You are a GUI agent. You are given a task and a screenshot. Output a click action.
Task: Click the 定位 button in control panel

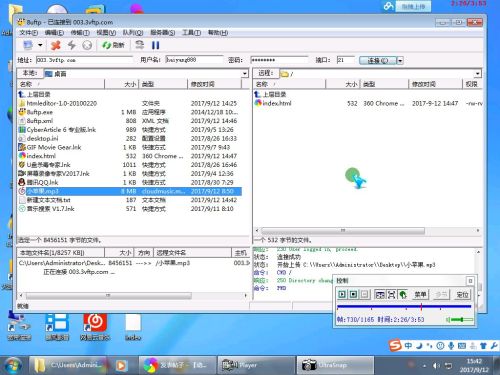(462, 294)
